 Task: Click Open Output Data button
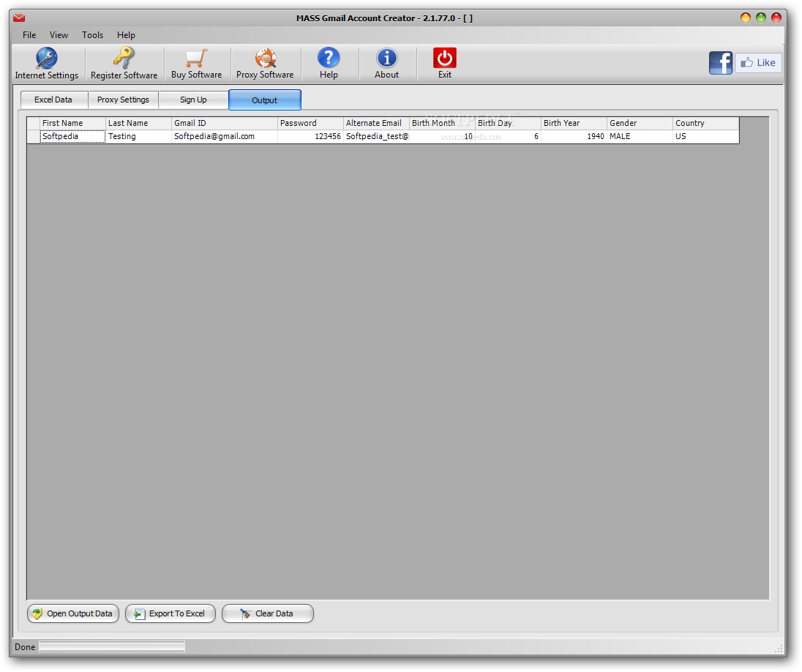72,613
